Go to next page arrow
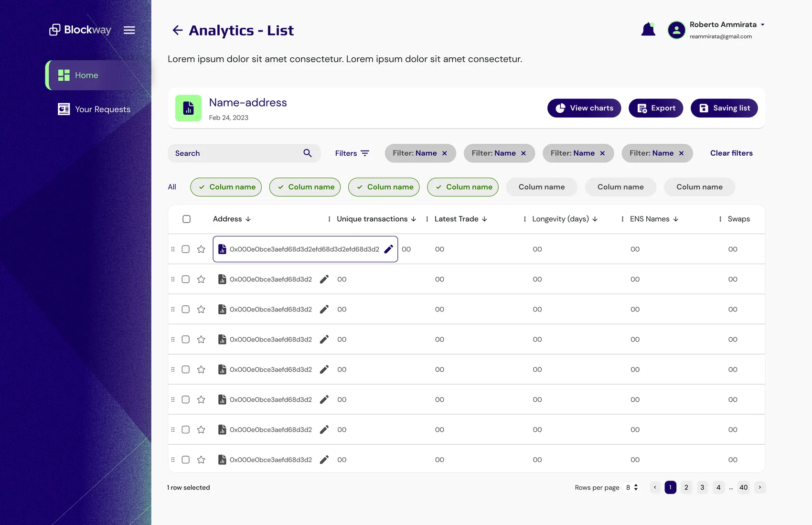812x525 pixels. point(759,488)
